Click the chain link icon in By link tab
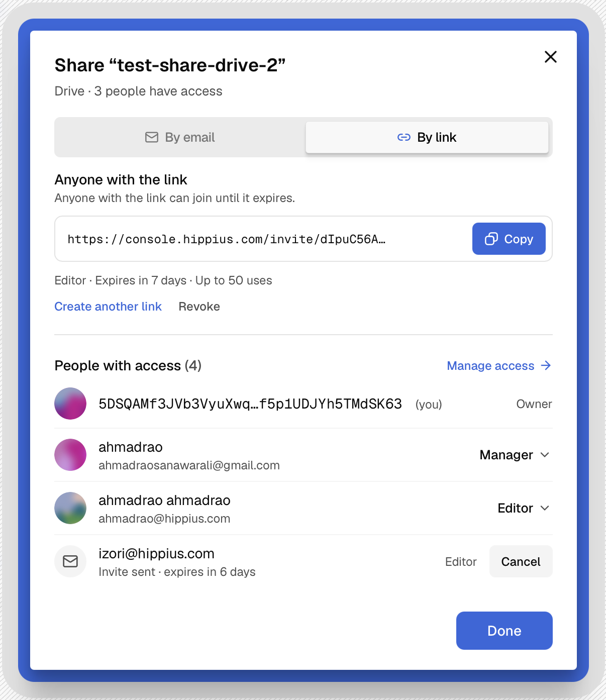The width and height of the screenshot is (606, 700). [404, 137]
